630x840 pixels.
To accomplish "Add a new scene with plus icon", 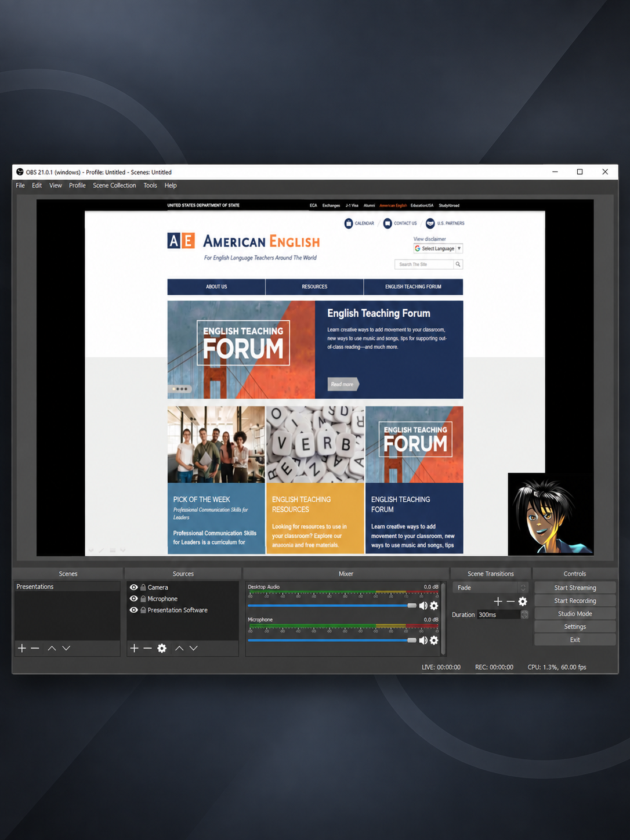I will (x=22, y=648).
